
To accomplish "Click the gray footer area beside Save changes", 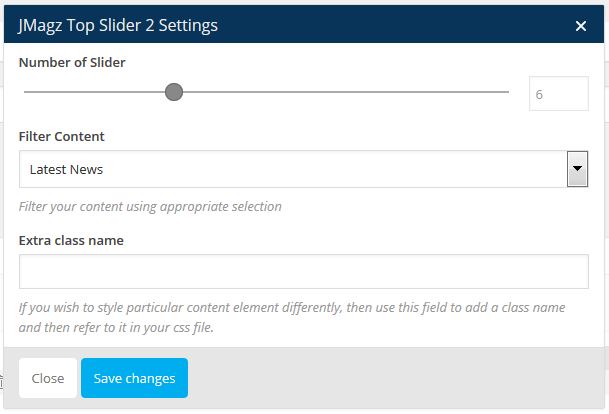I will point(400,378).
